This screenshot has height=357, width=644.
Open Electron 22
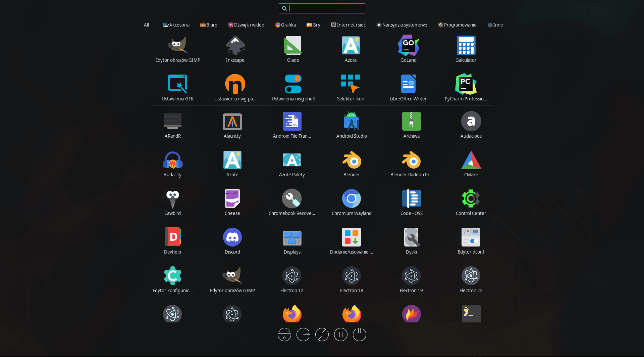[x=471, y=279]
